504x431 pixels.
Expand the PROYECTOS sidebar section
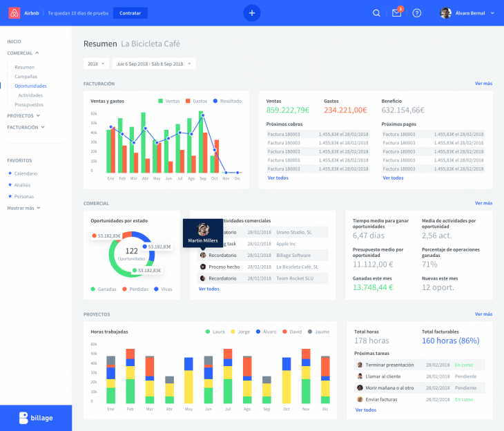coord(23,116)
